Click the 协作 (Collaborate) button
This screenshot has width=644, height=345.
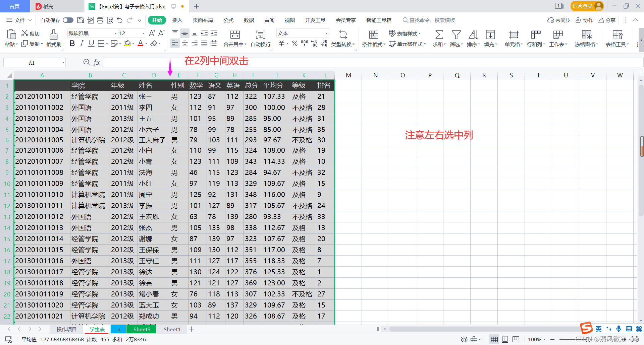(585, 20)
